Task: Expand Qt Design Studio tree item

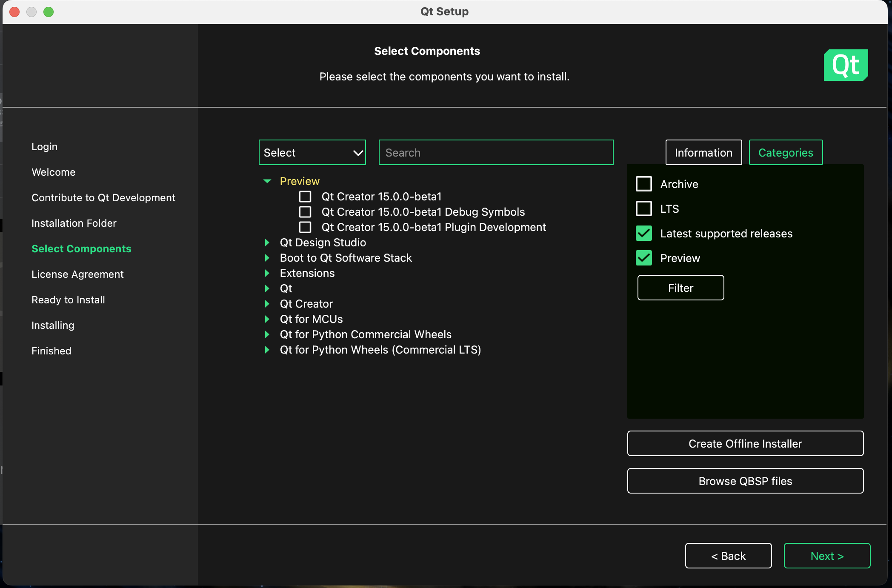Action: tap(267, 243)
